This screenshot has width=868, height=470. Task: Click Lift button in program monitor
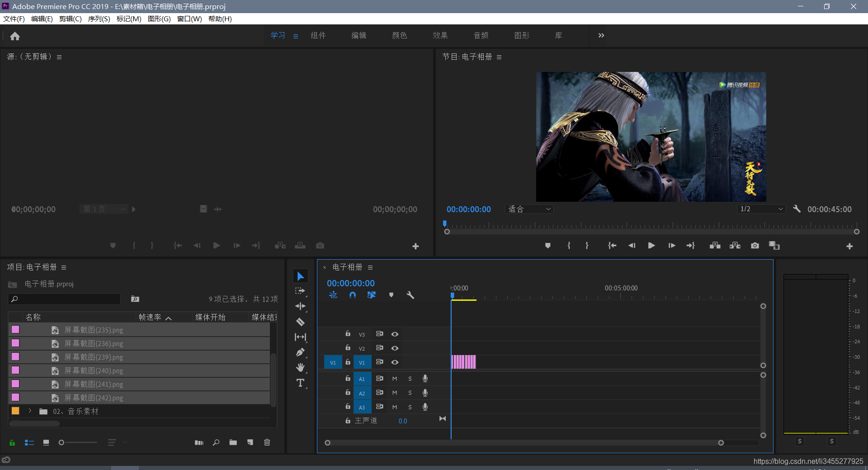coord(715,246)
